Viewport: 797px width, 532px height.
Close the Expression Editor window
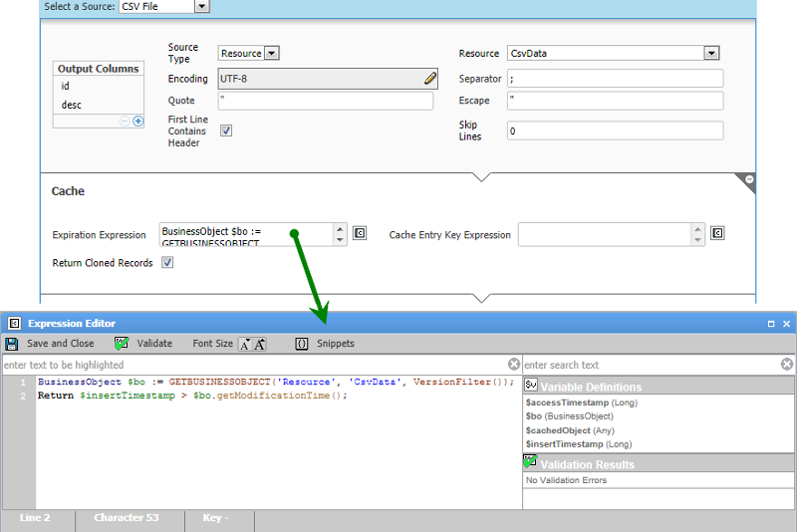tap(786, 324)
